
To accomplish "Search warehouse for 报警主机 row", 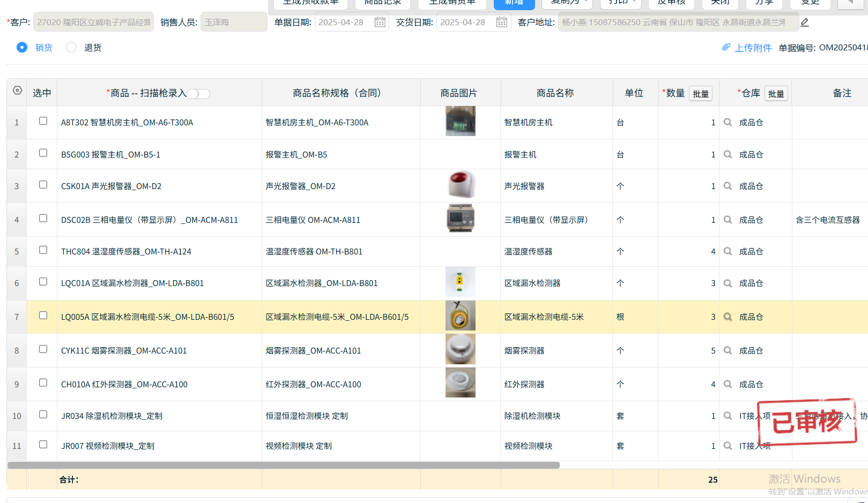I will [x=728, y=154].
